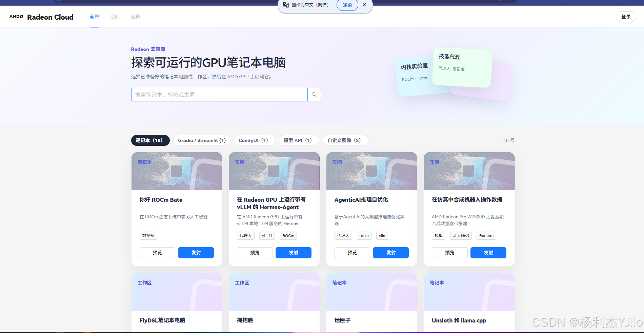644x333 pixels.
Task: Open the AgenticAI推理自优化 title
Action: pyautogui.click(x=361, y=200)
